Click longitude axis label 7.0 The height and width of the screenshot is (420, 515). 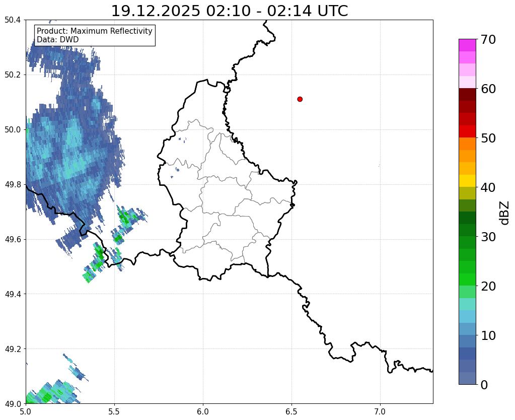click(x=381, y=411)
